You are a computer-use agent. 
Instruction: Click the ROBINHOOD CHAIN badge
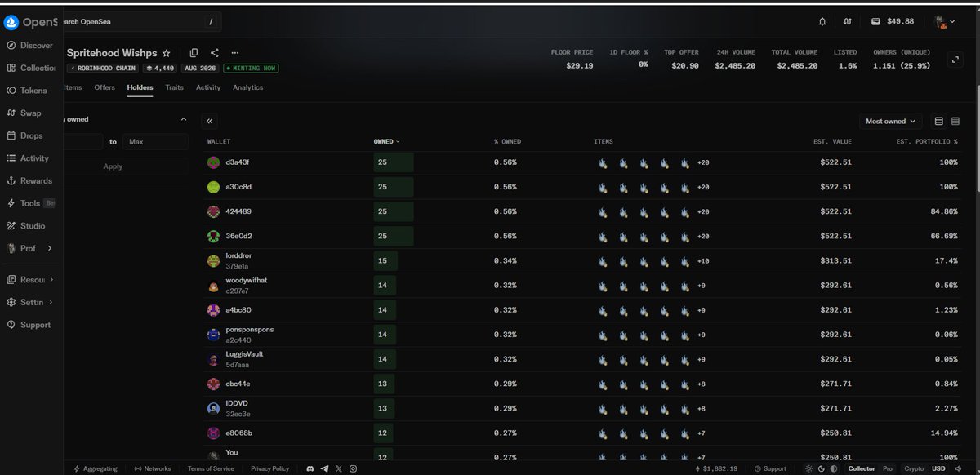(103, 68)
